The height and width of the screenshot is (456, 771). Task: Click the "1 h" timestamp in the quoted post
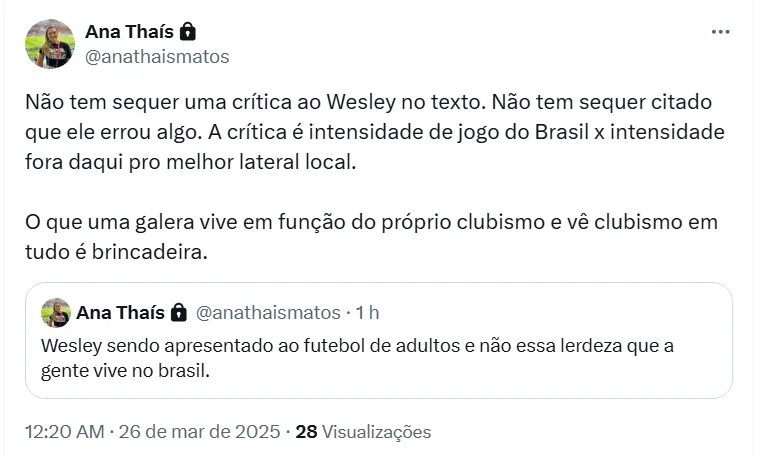pyautogui.click(x=366, y=313)
